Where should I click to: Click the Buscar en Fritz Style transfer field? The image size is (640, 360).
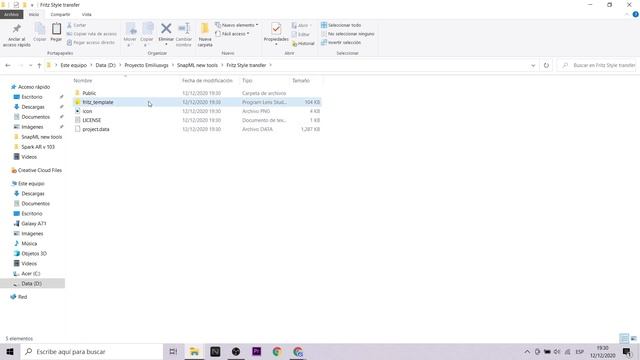(597, 65)
